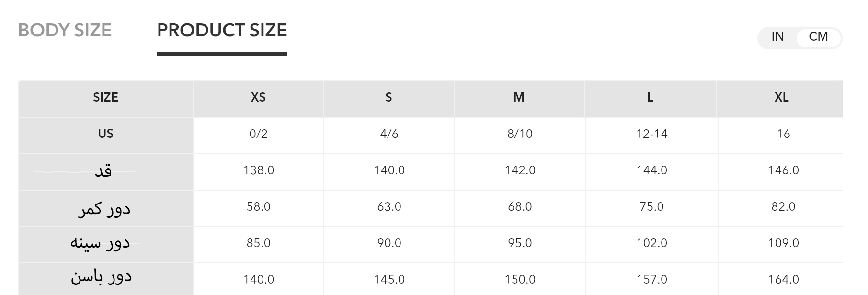Click the L size column header
Screen dimensions: 868x295
650,98
